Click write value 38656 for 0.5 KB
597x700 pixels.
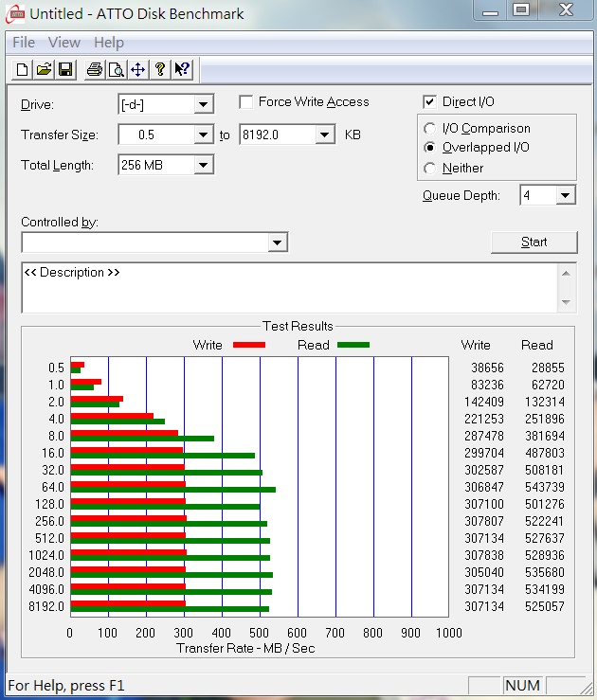point(487,368)
